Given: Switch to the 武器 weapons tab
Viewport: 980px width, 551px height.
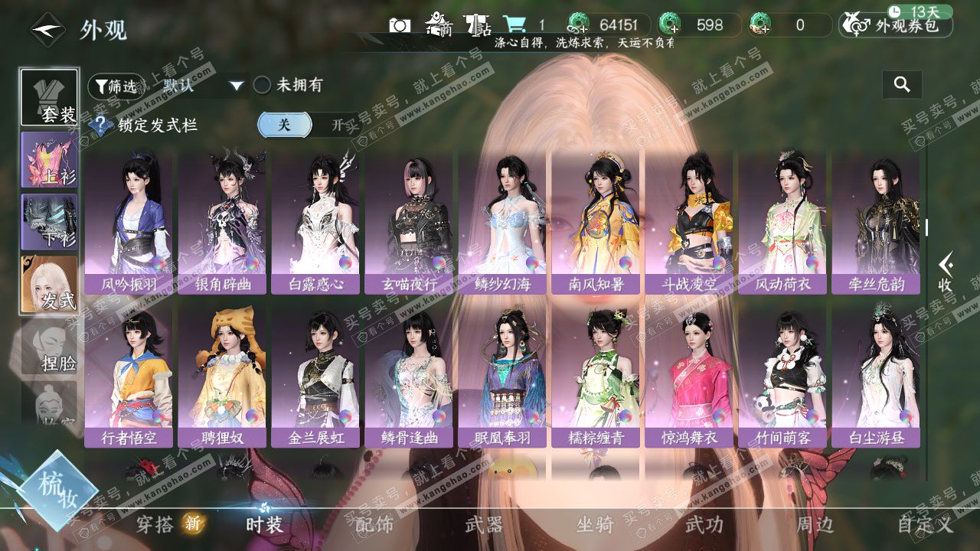Looking at the screenshot, I should [484, 524].
